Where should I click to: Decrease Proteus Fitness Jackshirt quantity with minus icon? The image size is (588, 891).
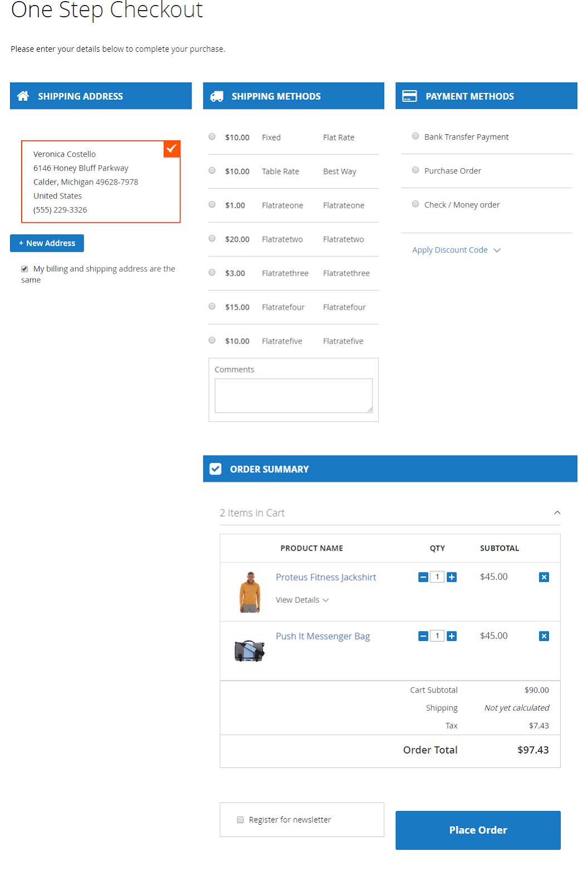(x=423, y=577)
